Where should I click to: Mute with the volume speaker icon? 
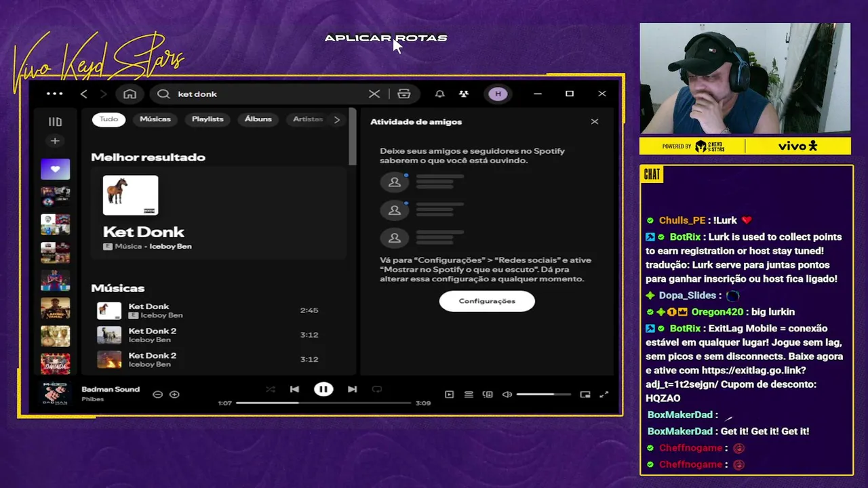(507, 394)
